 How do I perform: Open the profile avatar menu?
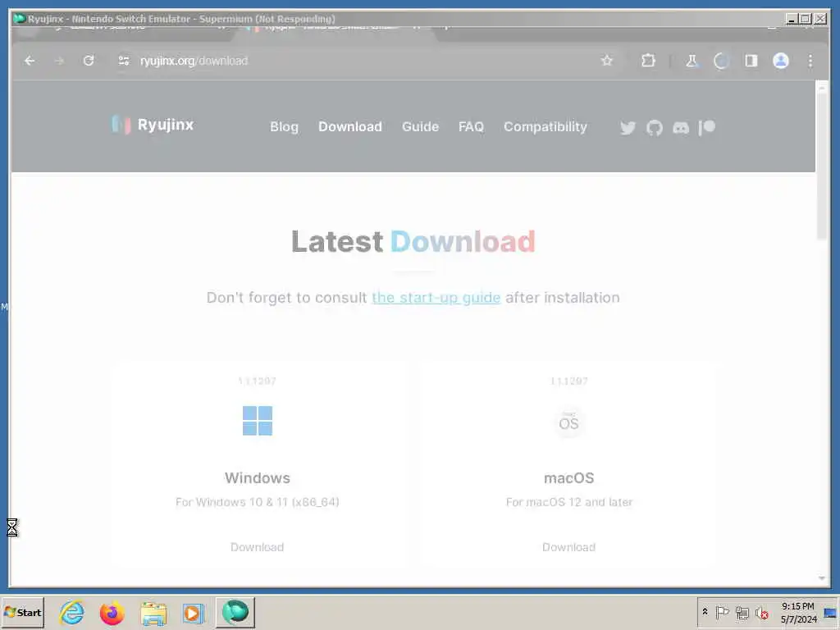pos(781,61)
